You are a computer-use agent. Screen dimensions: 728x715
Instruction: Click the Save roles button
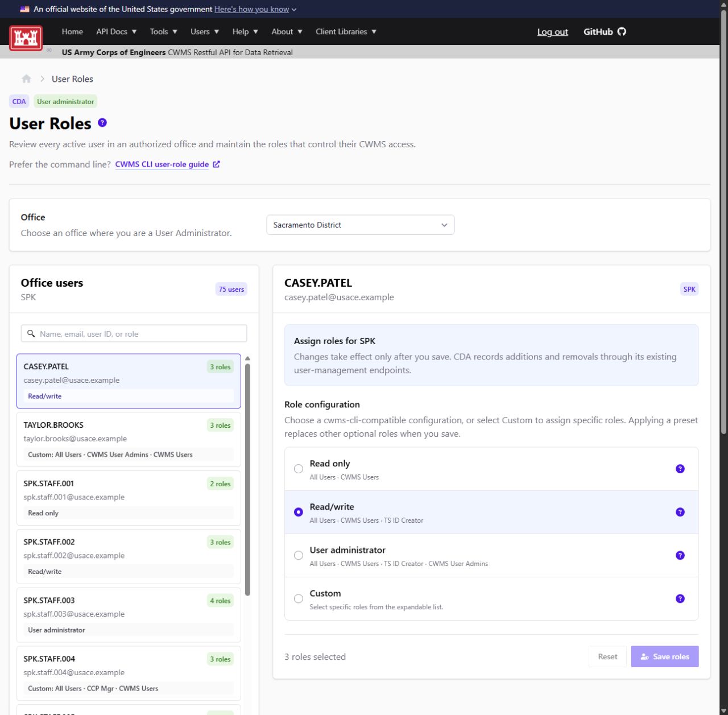(x=665, y=656)
